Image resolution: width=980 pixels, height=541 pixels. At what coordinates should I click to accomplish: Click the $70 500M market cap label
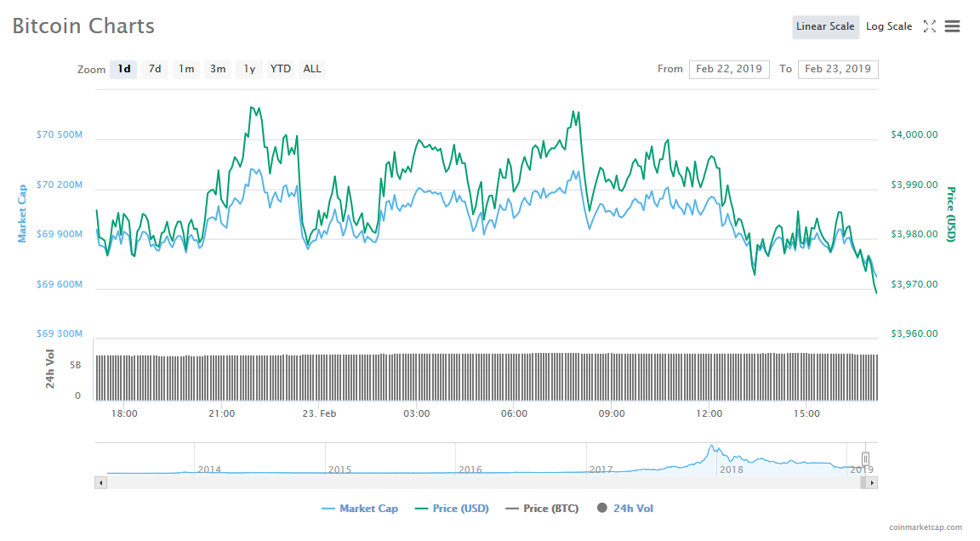(x=60, y=135)
